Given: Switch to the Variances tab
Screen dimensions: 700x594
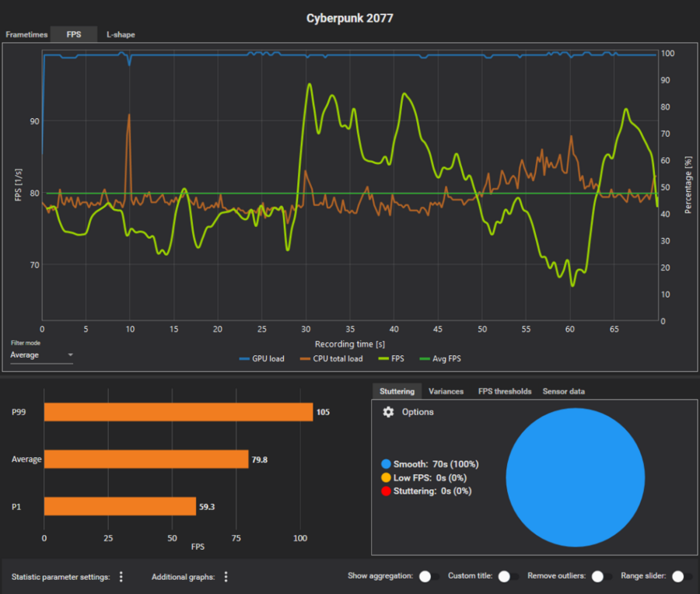Looking at the screenshot, I should tap(446, 391).
